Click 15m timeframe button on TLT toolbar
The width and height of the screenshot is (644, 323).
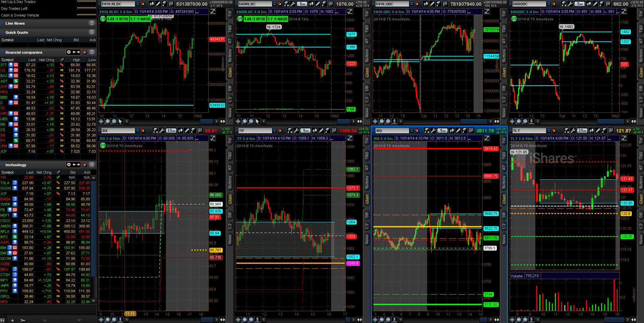(582, 131)
